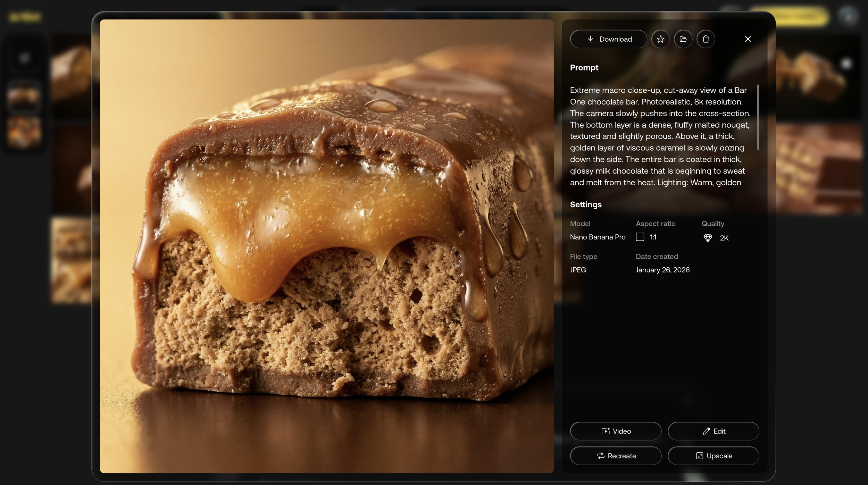Screen dimensions: 868x485
Task: Click the Nano Banana Pro model label
Action: [598, 237]
